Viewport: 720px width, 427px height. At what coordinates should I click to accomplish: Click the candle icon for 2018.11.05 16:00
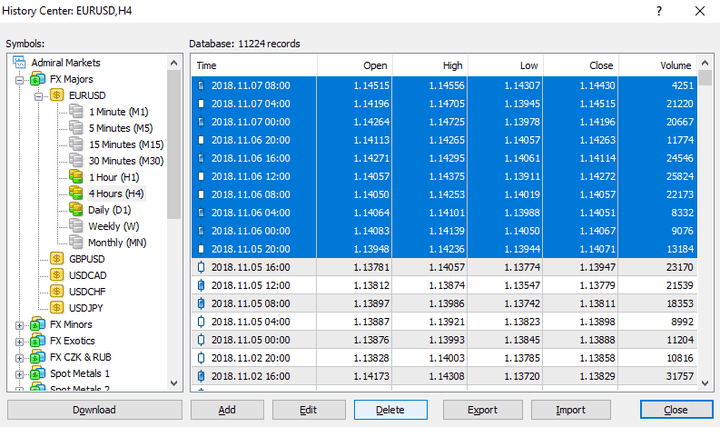(x=202, y=267)
